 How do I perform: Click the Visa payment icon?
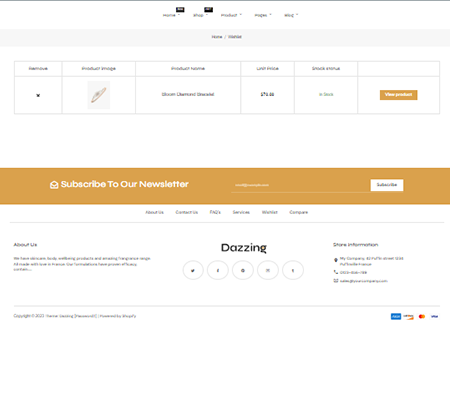pos(434,316)
